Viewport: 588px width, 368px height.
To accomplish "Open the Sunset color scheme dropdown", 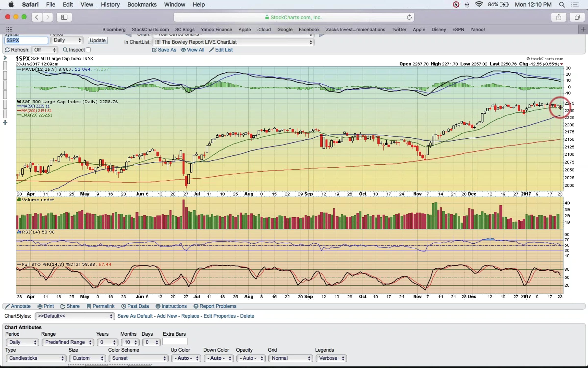I will pyautogui.click(x=138, y=358).
